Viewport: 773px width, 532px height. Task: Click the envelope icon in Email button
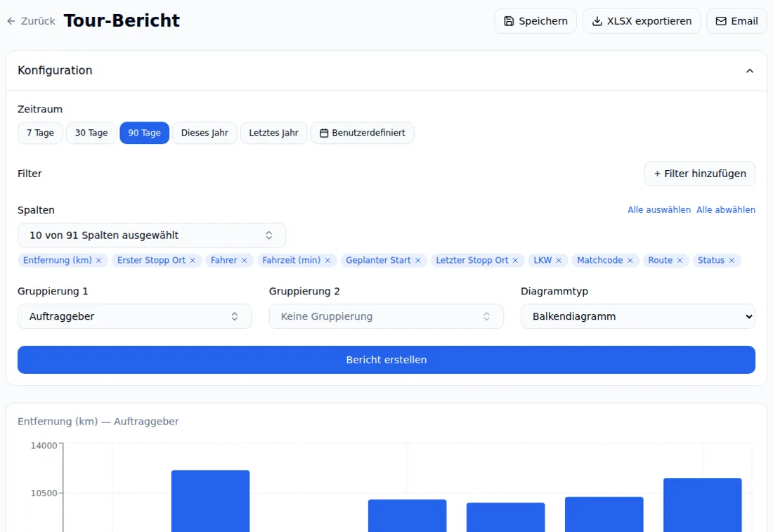tap(721, 21)
